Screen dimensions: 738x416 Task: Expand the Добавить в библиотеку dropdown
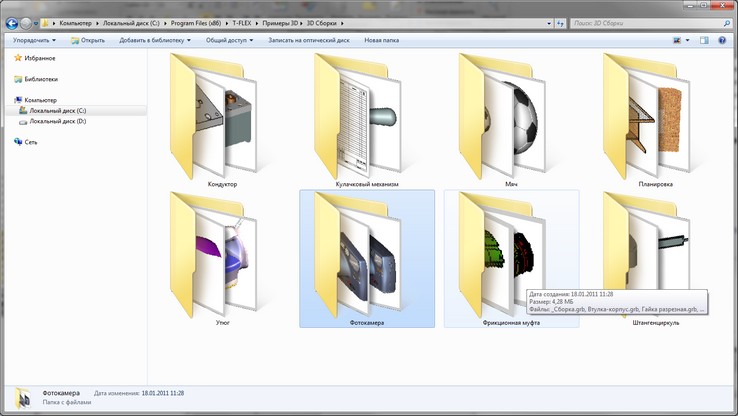point(154,40)
